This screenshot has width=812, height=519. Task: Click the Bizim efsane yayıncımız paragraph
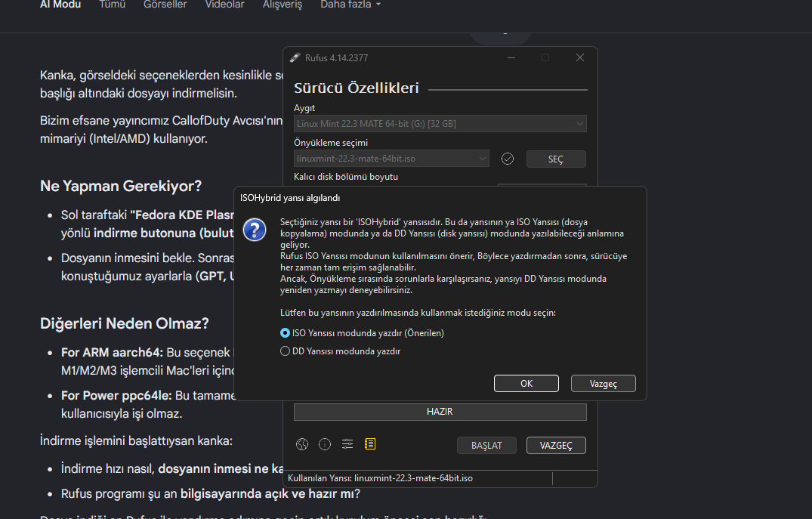tap(161, 130)
